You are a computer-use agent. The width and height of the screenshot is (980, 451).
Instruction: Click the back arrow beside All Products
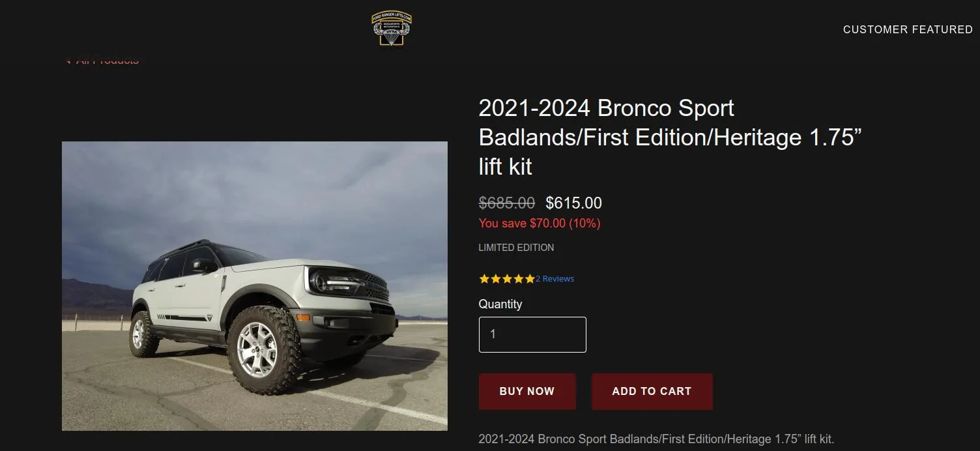click(68, 59)
